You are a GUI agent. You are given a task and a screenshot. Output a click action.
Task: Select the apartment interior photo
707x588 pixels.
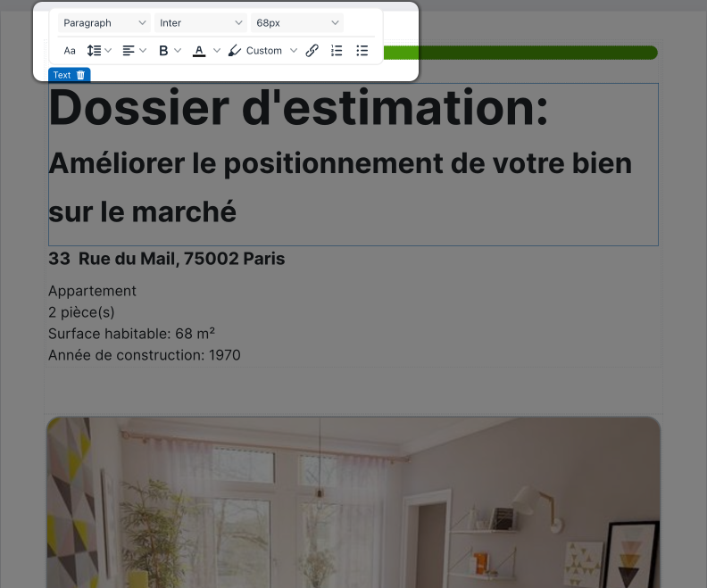point(353,502)
